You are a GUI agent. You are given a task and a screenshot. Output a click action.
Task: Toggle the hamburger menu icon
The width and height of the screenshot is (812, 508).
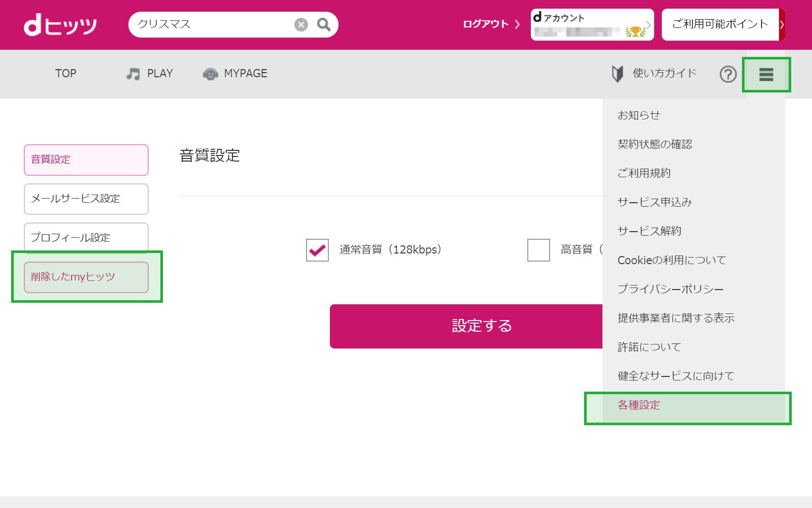[766, 75]
